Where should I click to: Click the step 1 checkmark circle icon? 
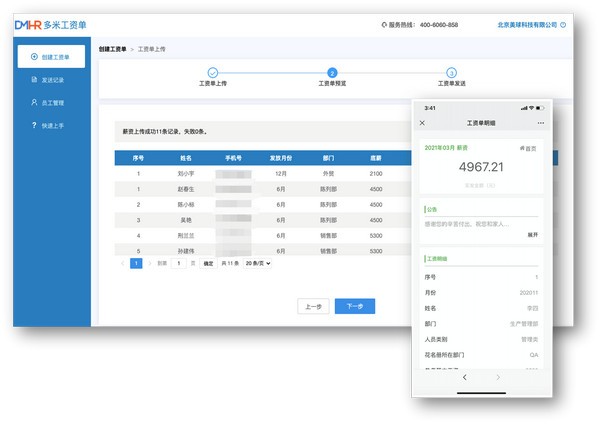[213, 72]
